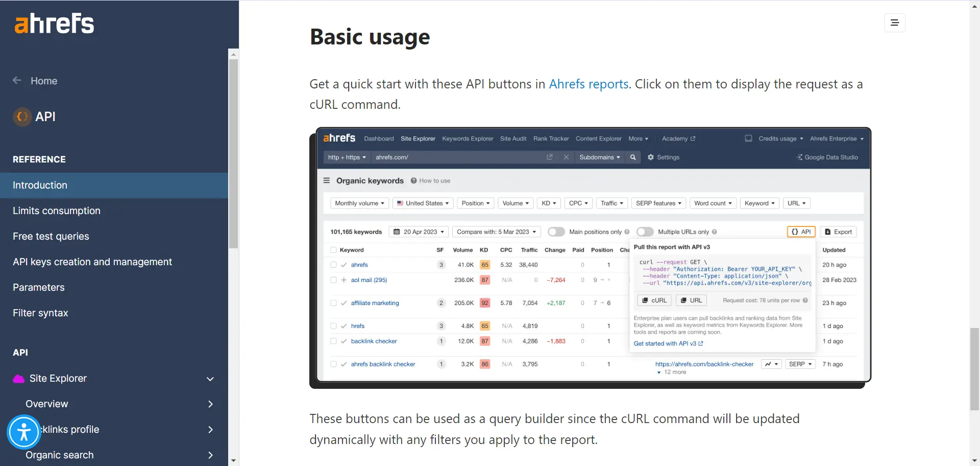Open the page contents hamburger menu
The width and height of the screenshot is (980, 466).
point(895,22)
